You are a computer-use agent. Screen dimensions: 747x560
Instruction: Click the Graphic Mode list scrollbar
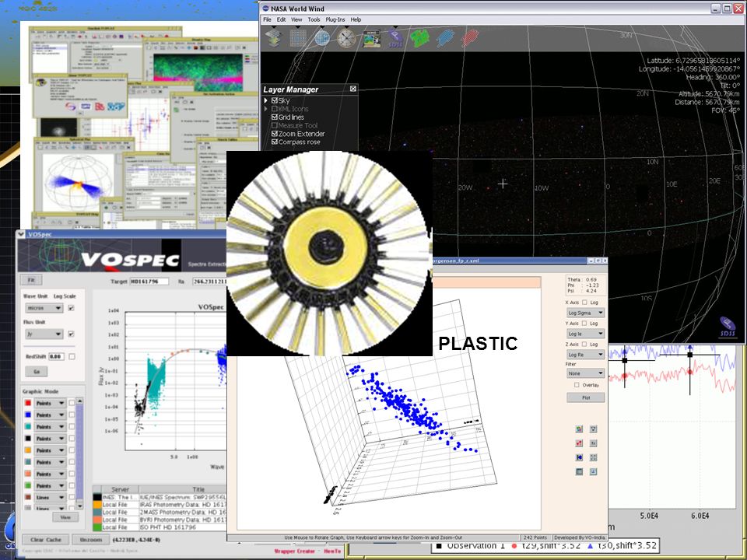[x=79, y=453]
